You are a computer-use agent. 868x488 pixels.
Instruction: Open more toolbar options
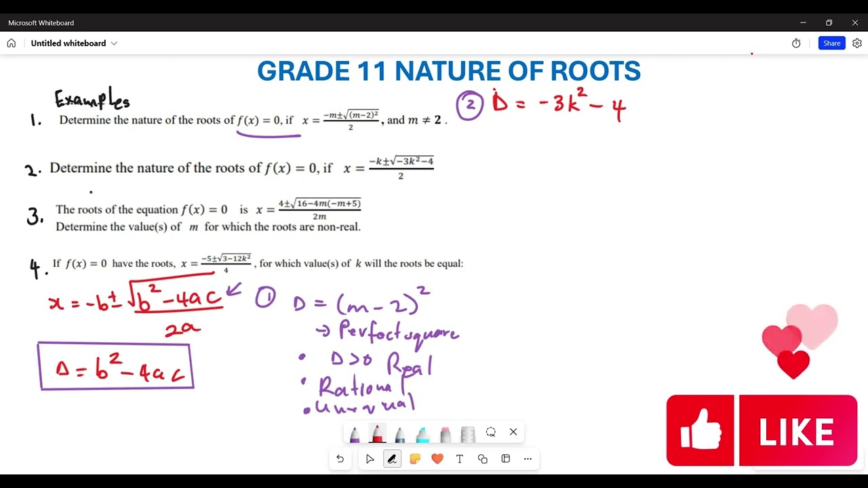point(528,459)
